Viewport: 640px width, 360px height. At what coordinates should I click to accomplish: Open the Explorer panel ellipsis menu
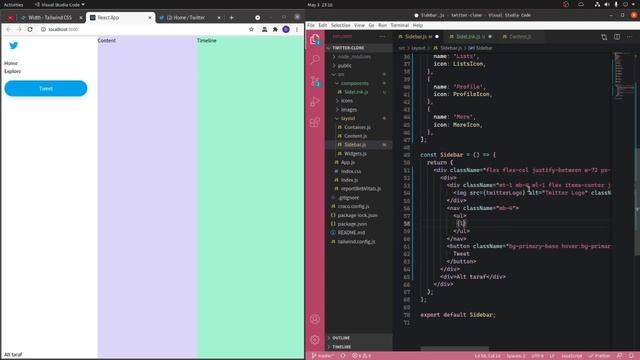(x=382, y=36)
